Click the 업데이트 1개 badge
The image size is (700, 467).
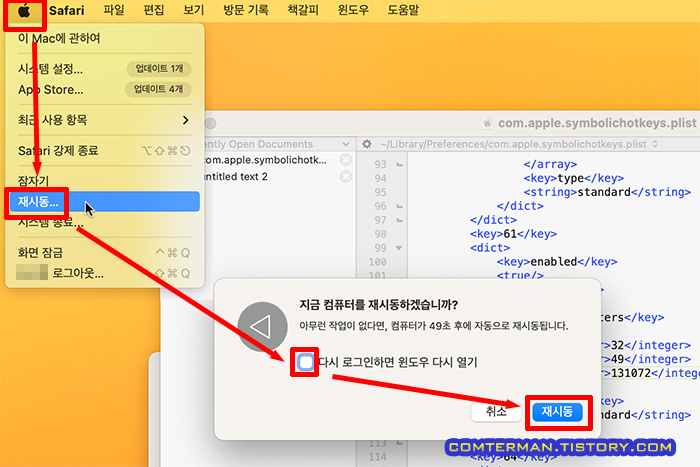pos(159,69)
